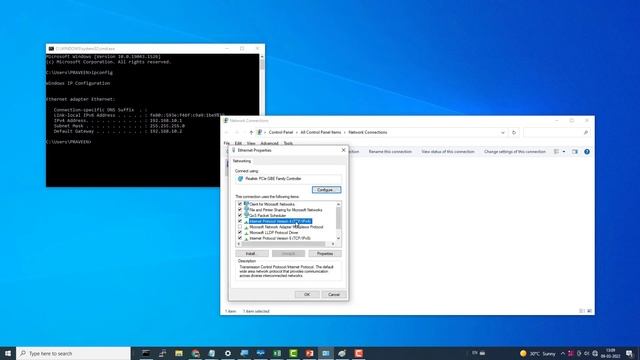Enable Microsoft Network Adapter Multiplexor Protocol checkbox
The height and width of the screenshot is (360, 640).
coord(240,227)
